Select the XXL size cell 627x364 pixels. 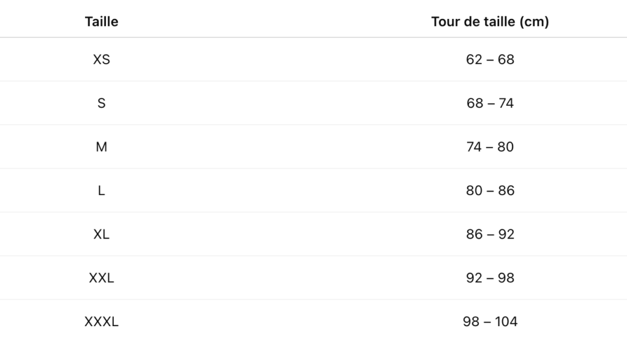[102, 278]
